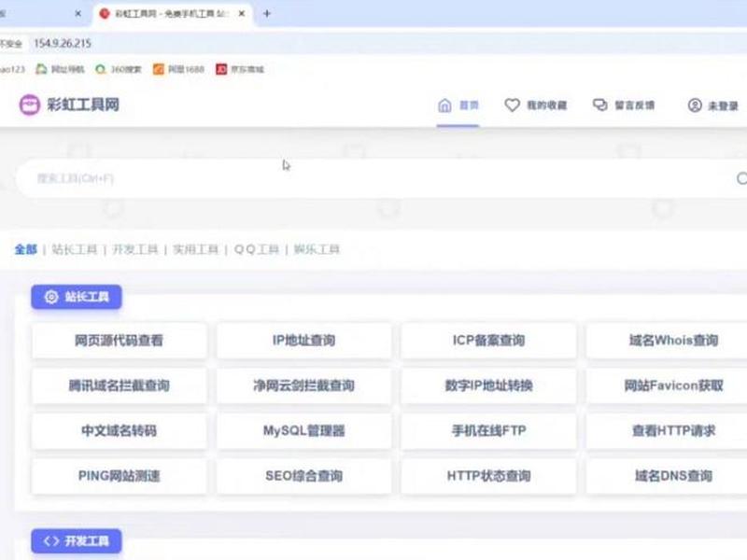Open the 网页源代码查看 tool

click(x=120, y=341)
